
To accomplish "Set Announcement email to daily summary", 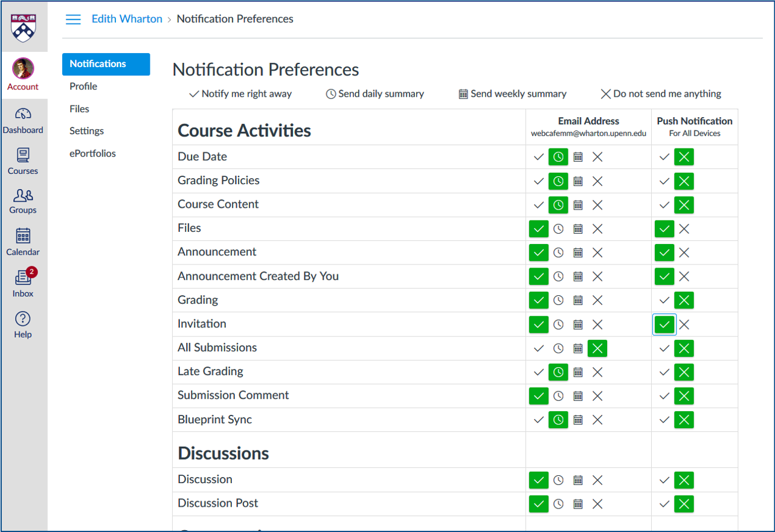I will [x=559, y=252].
